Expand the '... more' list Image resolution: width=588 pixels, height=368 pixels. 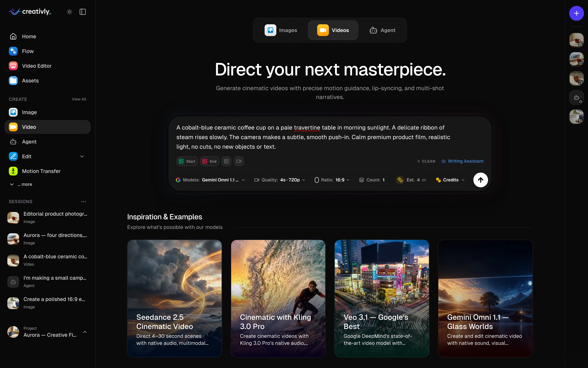21,184
